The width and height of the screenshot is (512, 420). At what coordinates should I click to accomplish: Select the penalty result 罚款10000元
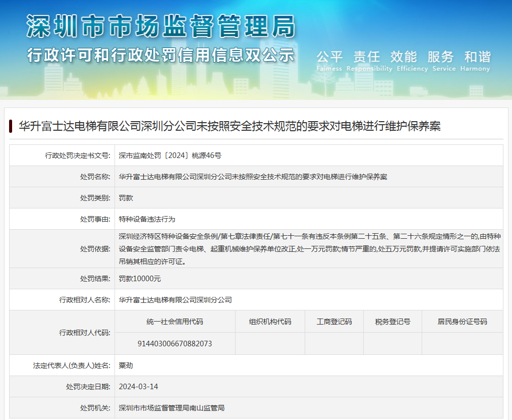coord(140,279)
